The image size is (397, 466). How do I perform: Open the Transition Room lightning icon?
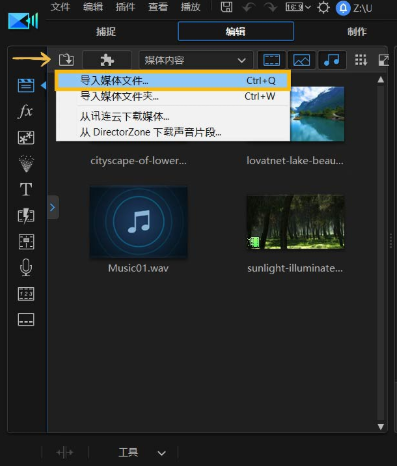(x=26, y=215)
